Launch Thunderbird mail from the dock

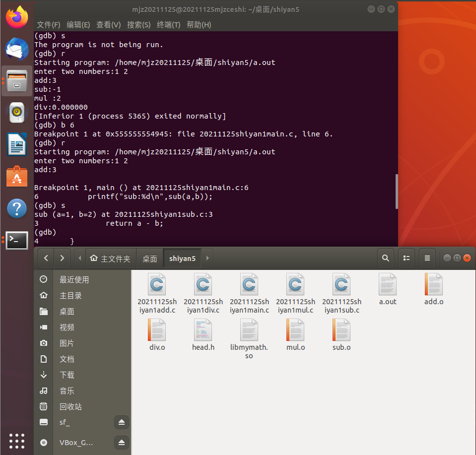tap(17, 49)
